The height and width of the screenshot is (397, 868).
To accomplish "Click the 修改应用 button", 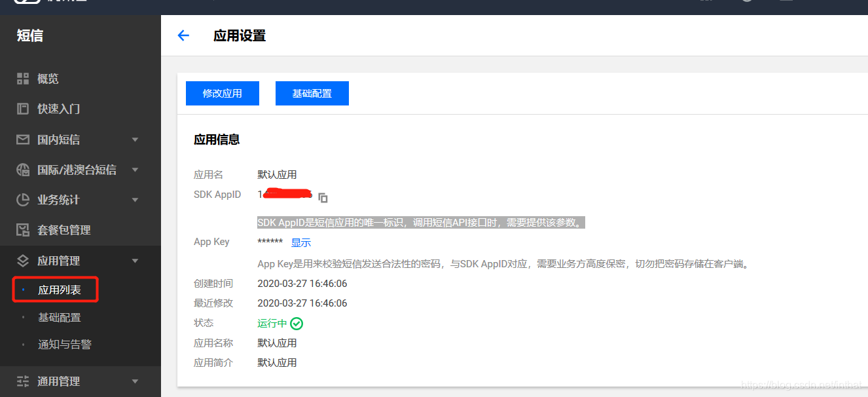I will click(x=222, y=93).
